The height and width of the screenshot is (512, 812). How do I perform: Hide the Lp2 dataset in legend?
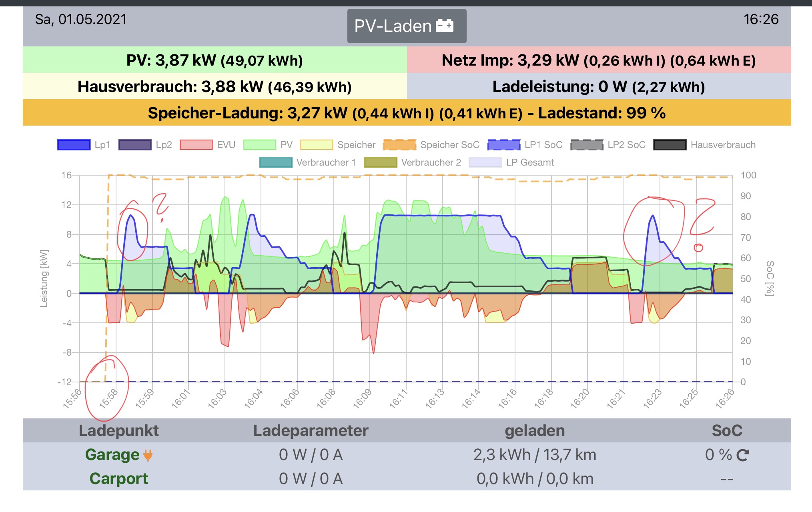pyautogui.click(x=135, y=145)
